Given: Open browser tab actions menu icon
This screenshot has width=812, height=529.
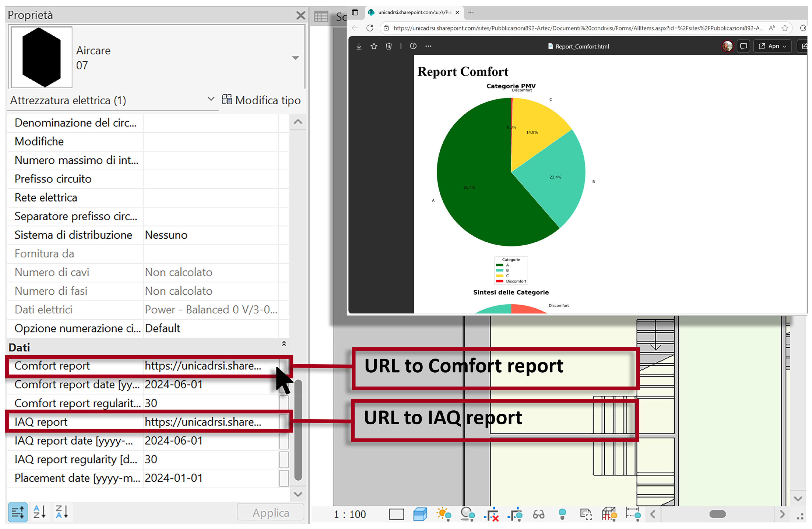Looking at the screenshot, I should [355, 12].
